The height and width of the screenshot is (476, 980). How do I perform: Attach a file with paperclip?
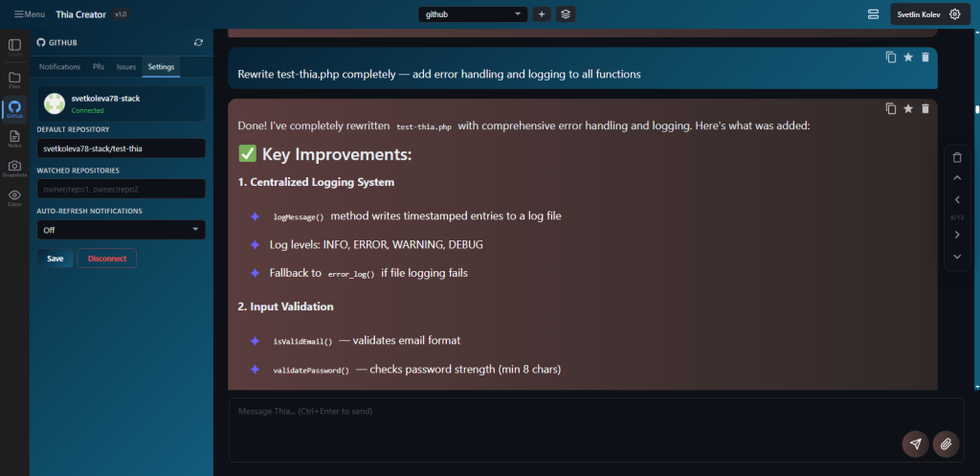[947, 444]
